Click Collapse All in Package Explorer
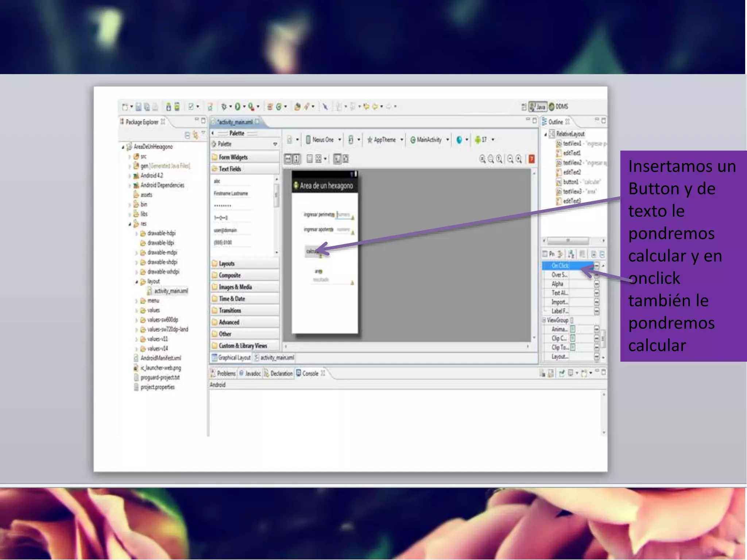This screenshot has height=560, width=747. coord(187,135)
